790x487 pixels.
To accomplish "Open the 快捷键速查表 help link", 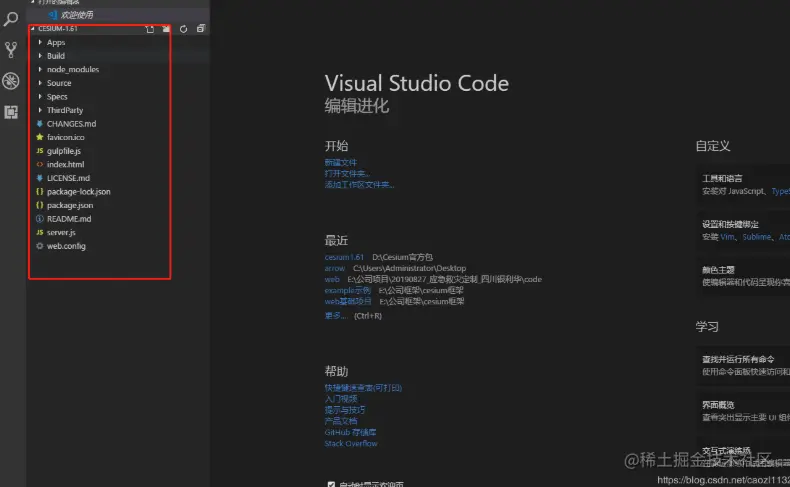I will [363, 388].
